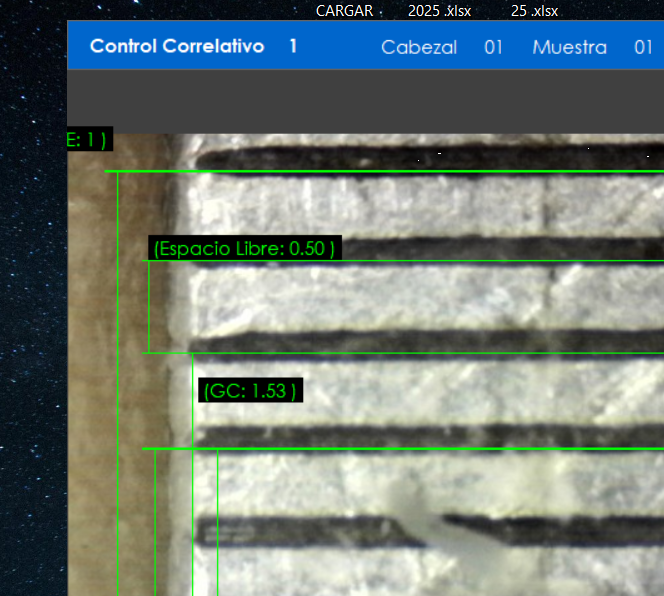Click the Control Correlativo number 1
Image resolution: width=664 pixels, height=596 pixels.
click(292, 47)
